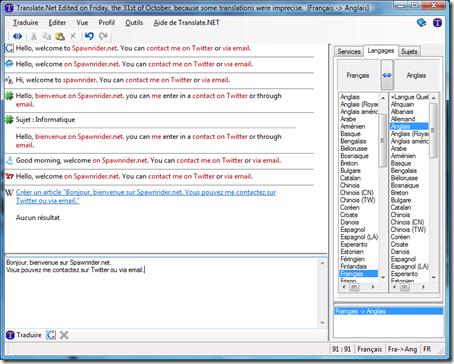Click the green star icon beside the 'bienvenue' result
This screenshot has height=364, width=454.
(x=9, y=96)
